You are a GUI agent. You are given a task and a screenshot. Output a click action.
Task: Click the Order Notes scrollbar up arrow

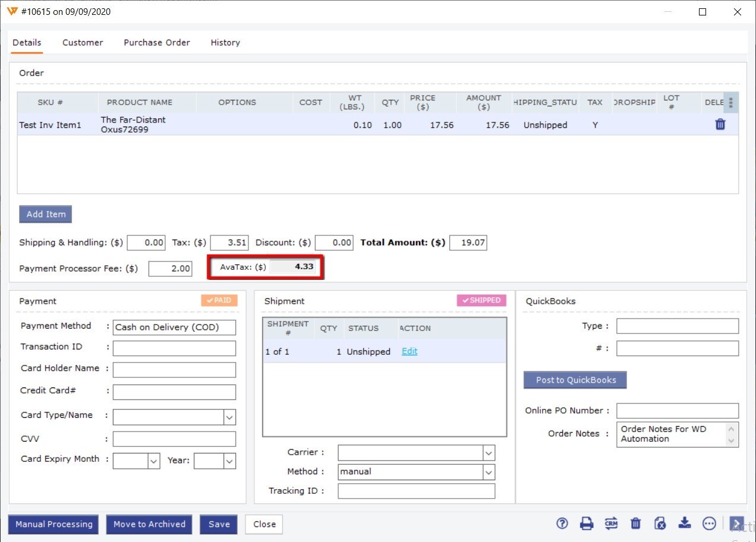pyautogui.click(x=732, y=428)
